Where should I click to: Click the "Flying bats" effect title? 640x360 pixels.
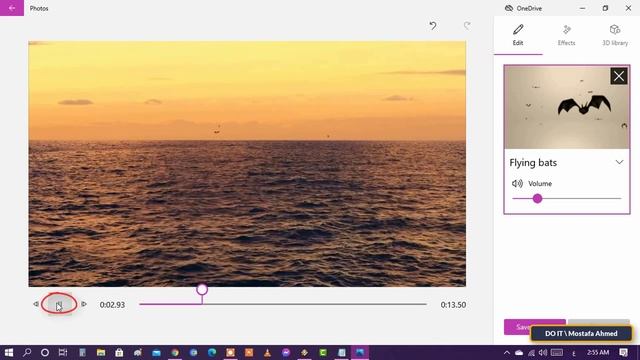(533, 162)
